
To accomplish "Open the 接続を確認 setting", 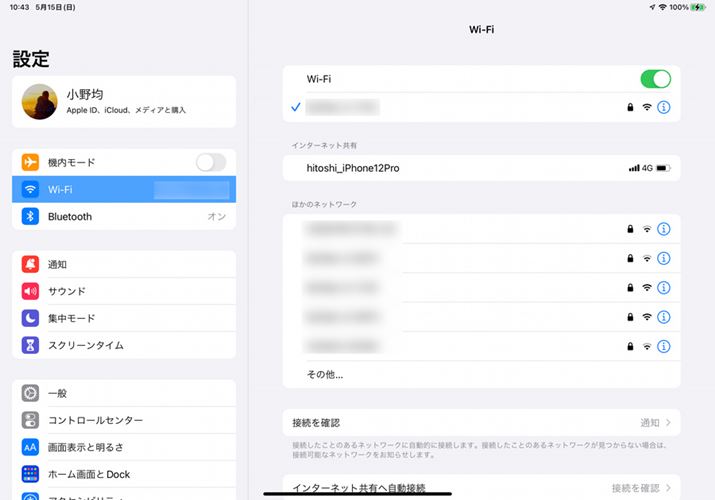I will (x=482, y=423).
